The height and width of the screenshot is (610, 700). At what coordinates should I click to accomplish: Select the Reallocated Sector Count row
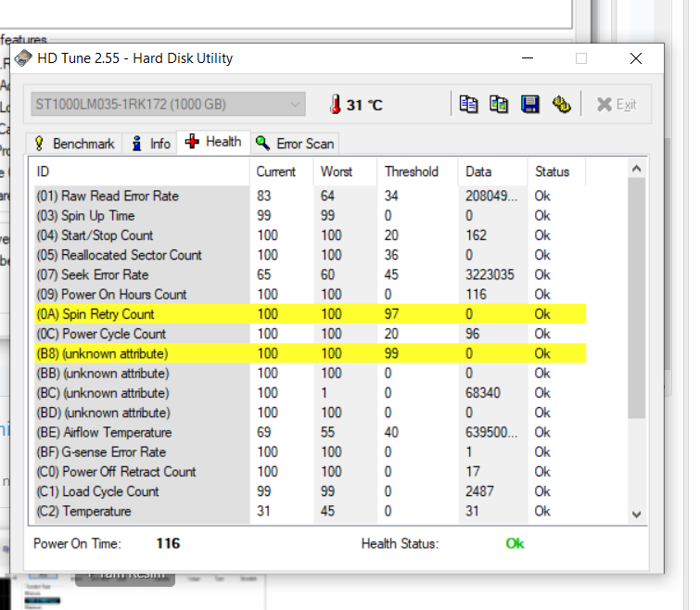click(x=311, y=255)
